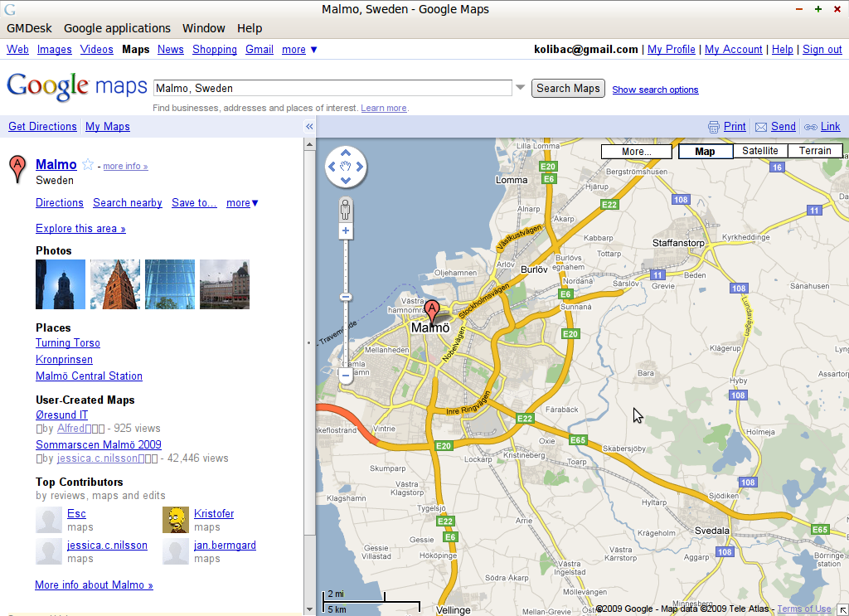Click the left panel scrollbar down arrow

(310, 609)
